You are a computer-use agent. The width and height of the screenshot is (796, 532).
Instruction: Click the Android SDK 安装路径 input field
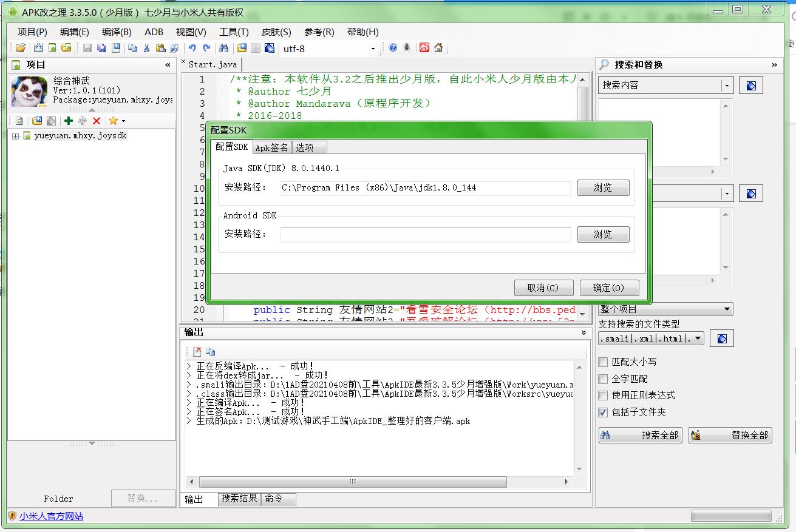tap(425, 235)
